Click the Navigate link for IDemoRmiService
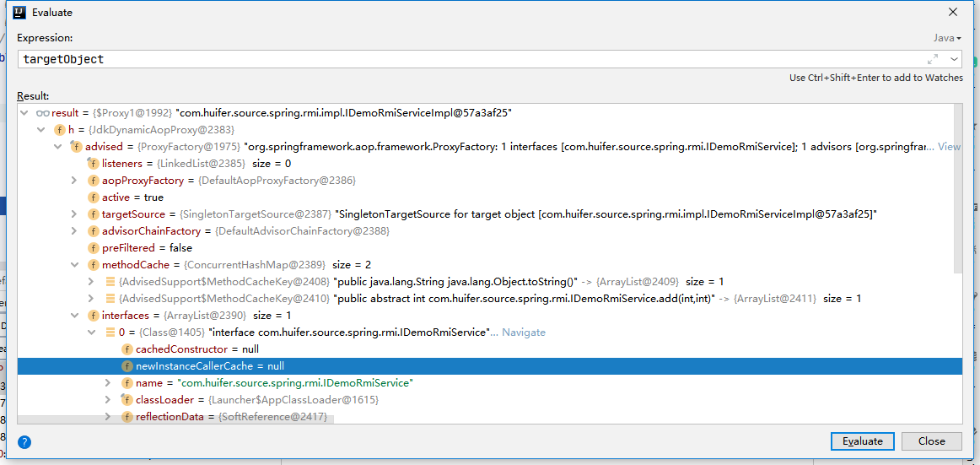The width and height of the screenshot is (980, 465). [524, 333]
